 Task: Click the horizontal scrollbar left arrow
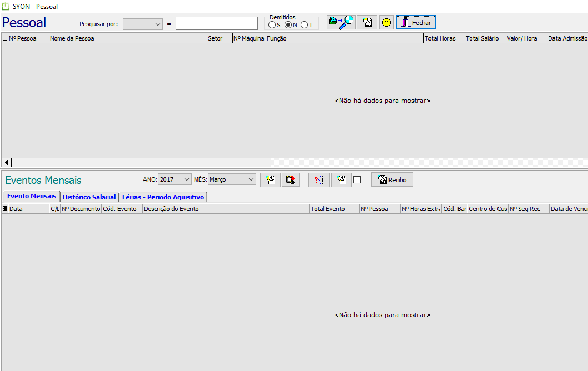(7, 162)
